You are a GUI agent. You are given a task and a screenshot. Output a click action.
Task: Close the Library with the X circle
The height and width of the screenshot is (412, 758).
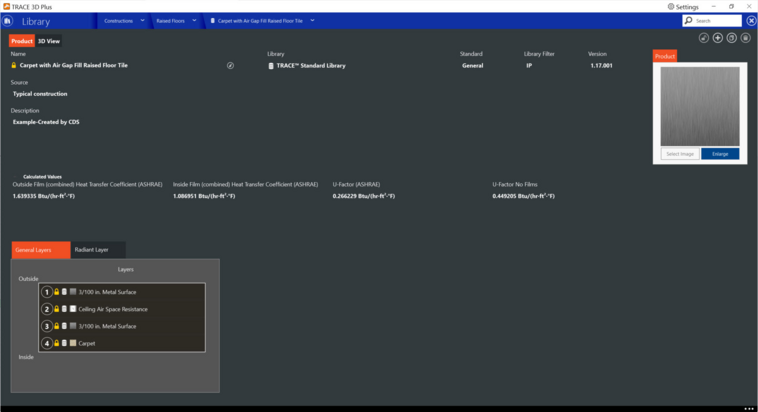751,21
